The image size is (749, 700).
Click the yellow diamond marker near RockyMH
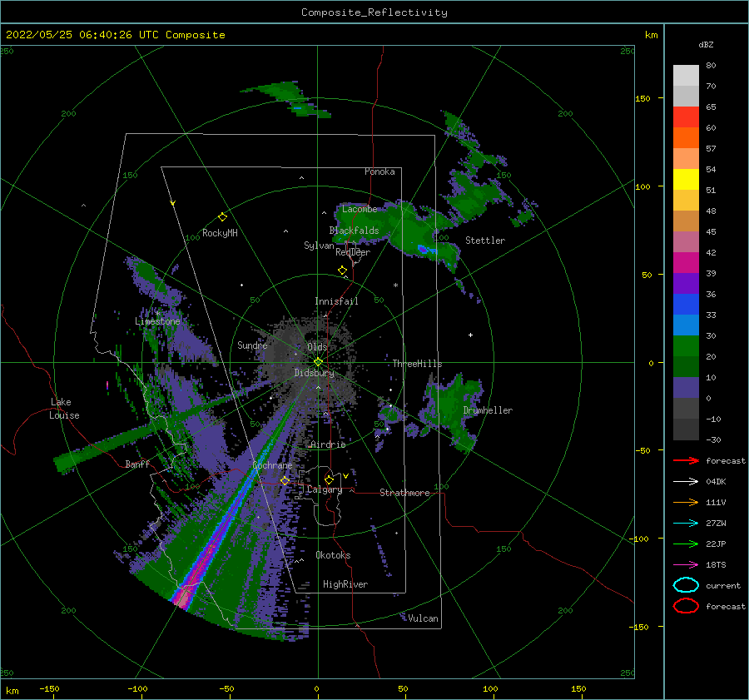pos(222,217)
